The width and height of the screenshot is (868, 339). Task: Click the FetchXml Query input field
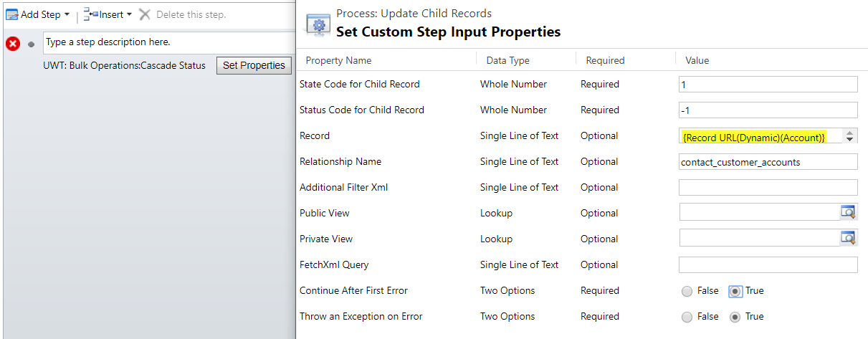(x=768, y=264)
